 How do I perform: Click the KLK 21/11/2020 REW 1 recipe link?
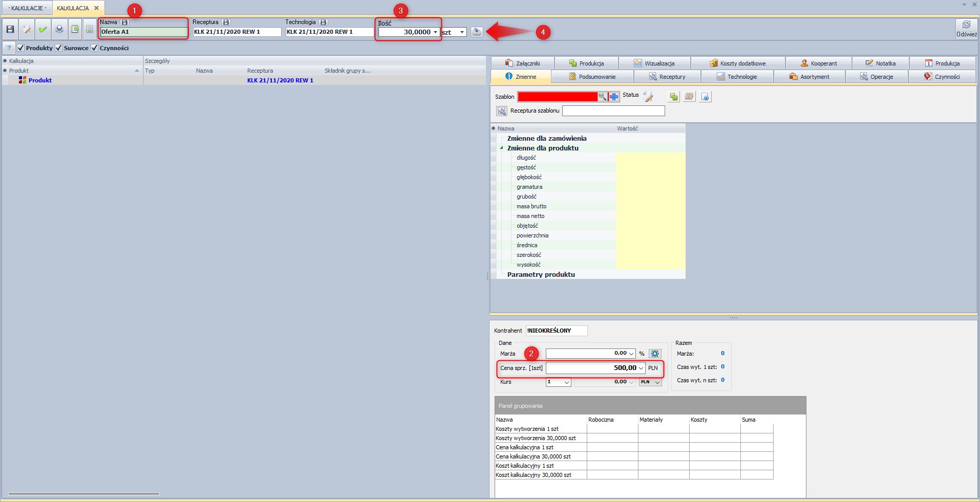280,80
